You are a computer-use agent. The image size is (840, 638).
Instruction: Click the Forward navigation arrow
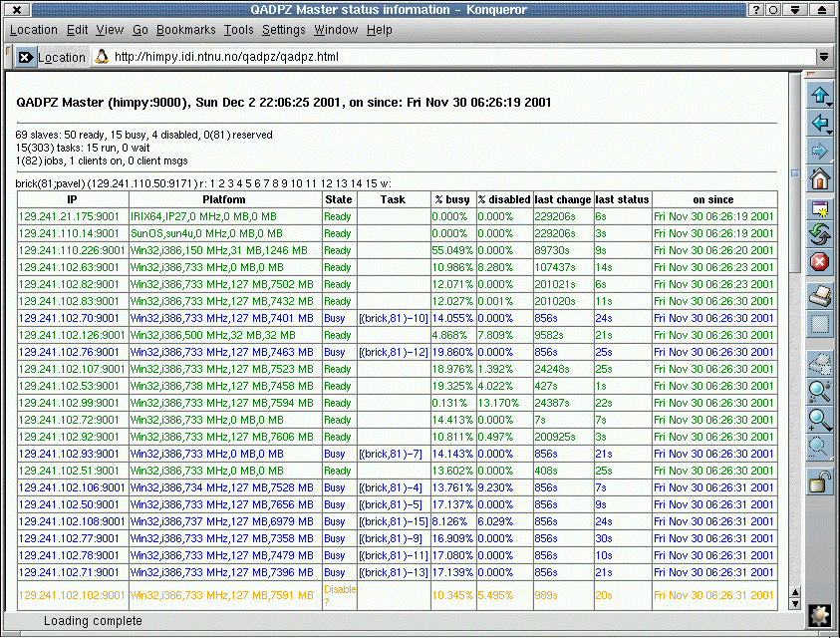tap(819, 152)
